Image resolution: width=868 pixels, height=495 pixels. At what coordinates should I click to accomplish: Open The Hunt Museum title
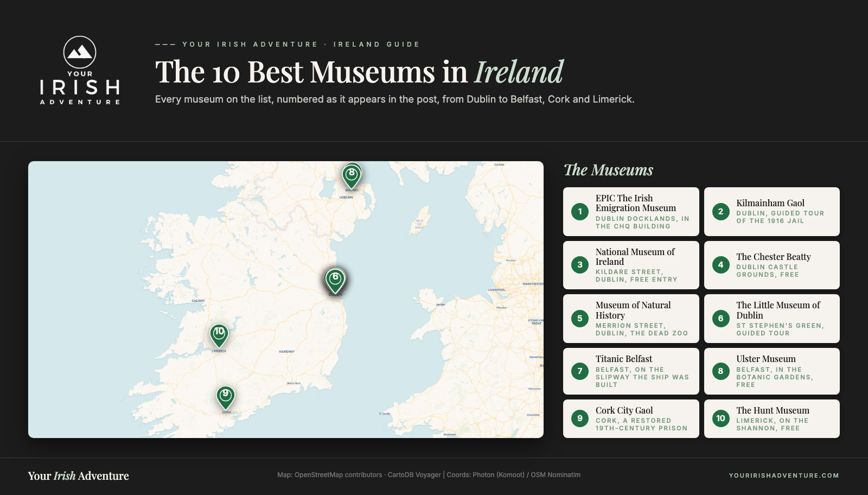[773, 410]
